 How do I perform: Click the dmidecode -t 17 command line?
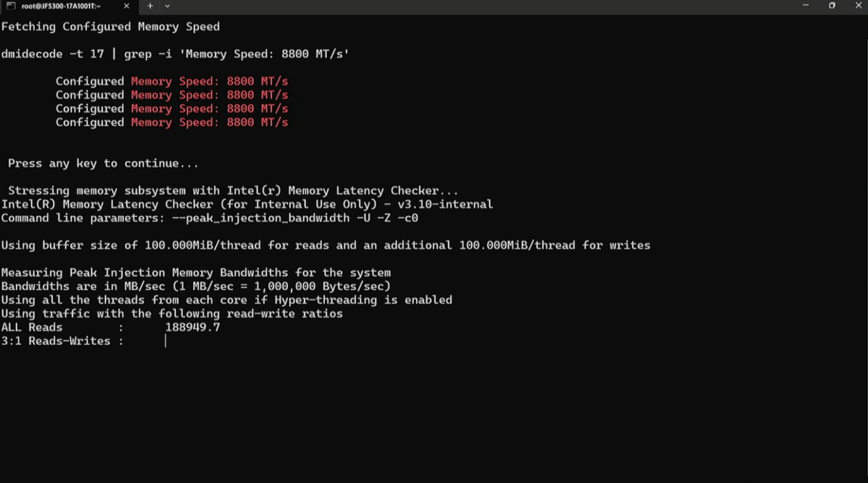[x=175, y=54]
